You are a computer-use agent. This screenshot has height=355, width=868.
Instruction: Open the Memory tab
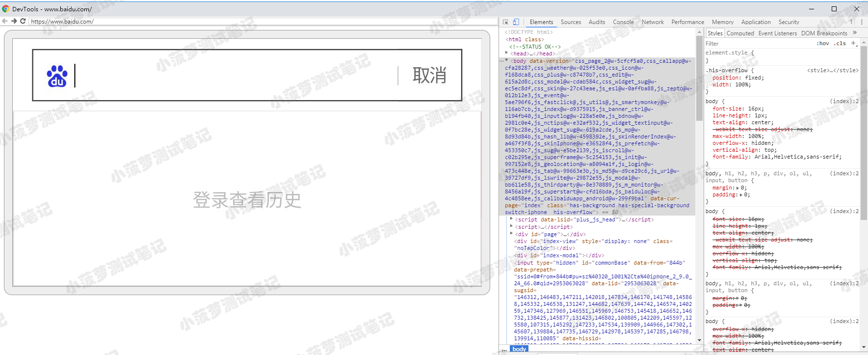pyautogui.click(x=723, y=22)
